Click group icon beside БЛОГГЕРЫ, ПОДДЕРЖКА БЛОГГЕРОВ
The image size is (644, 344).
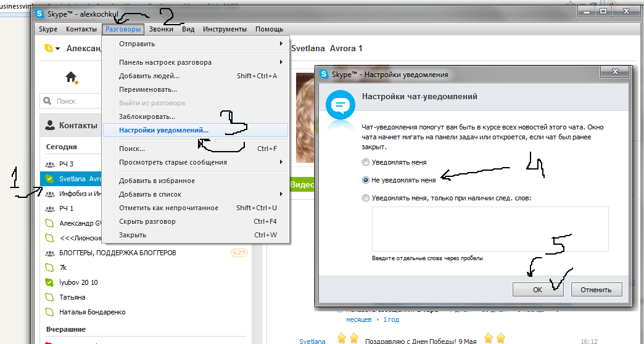[x=50, y=253]
